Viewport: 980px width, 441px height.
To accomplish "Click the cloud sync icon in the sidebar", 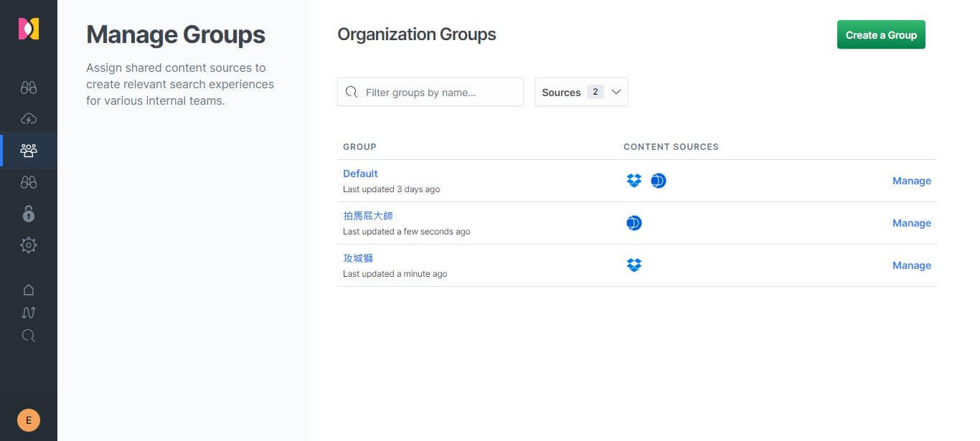I will [29, 118].
